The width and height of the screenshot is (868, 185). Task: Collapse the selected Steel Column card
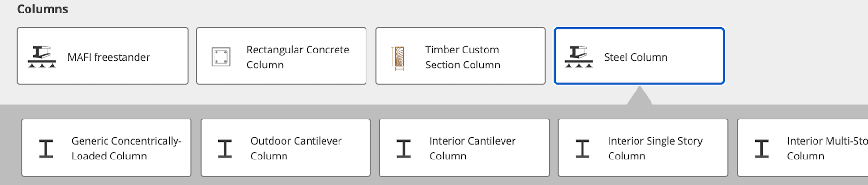click(x=639, y=56)
